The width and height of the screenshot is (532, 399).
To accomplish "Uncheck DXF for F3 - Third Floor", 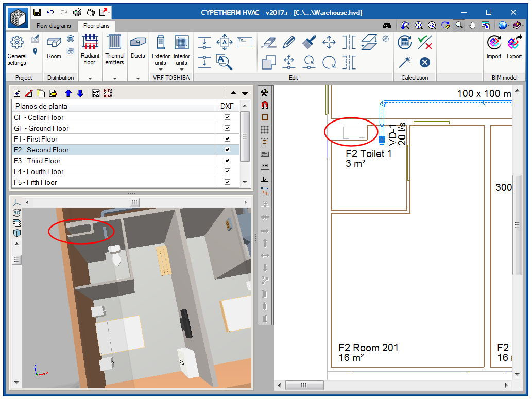I will tap(227, 161).
